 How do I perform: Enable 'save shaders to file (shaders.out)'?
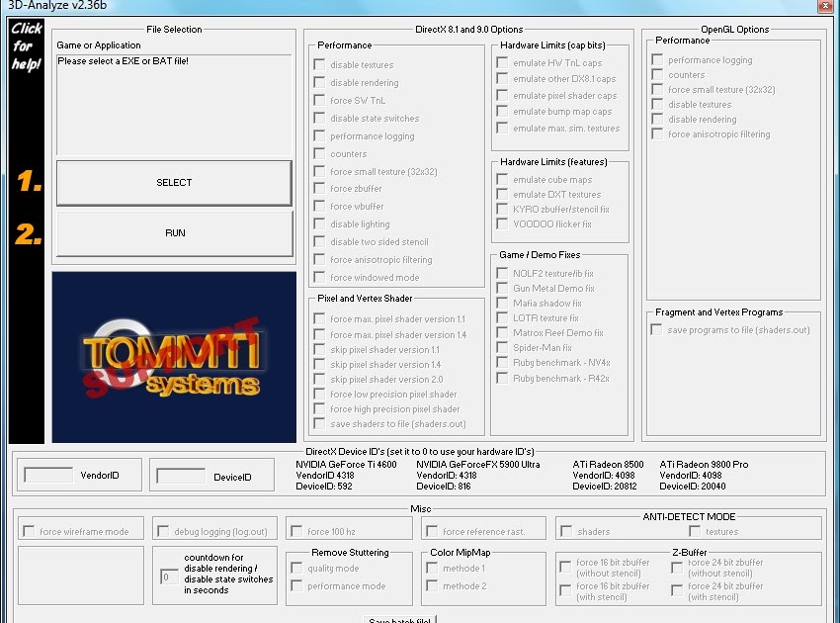[x=319, y=423]
